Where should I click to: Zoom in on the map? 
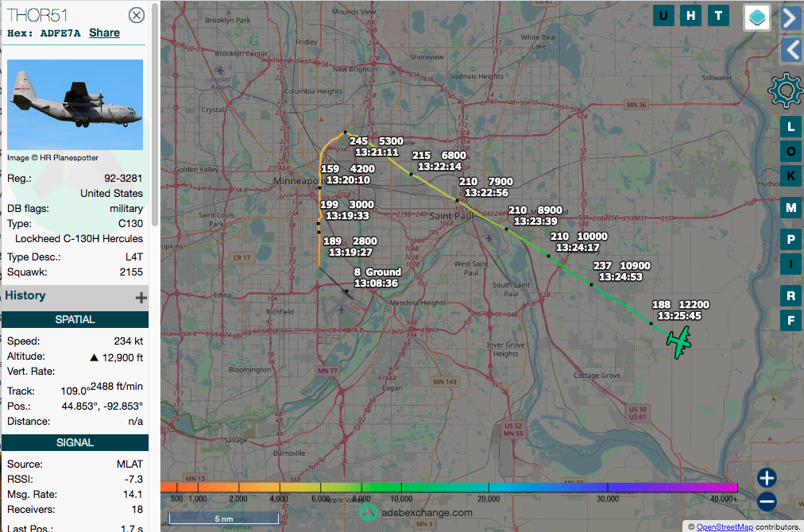[x=767, y=478]
